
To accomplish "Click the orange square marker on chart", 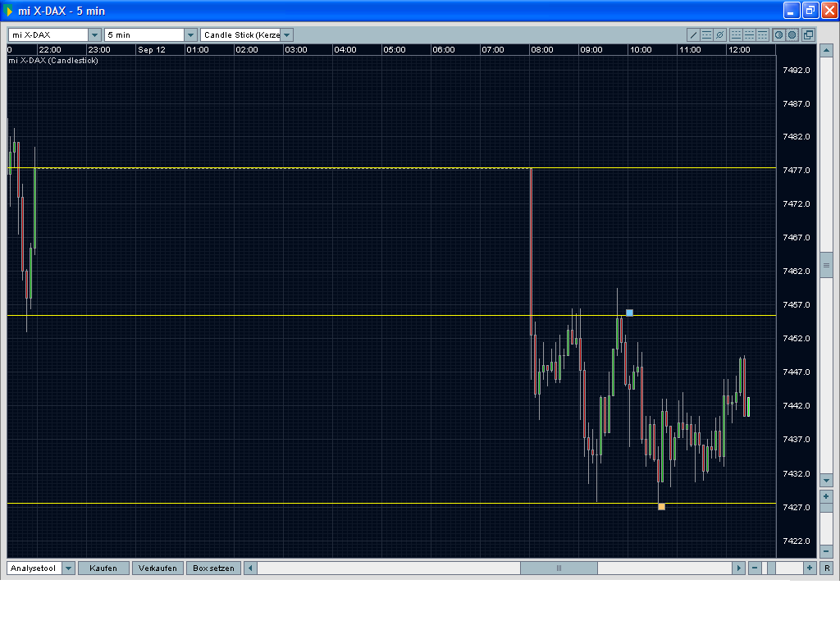I will [662, 507].
